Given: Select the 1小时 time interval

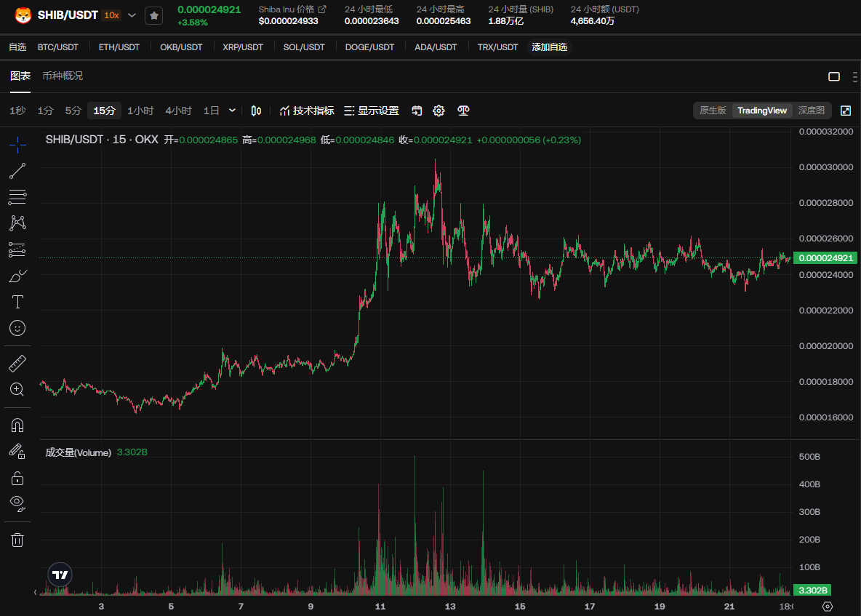Looking at the screenshot, I should point(140,111).
